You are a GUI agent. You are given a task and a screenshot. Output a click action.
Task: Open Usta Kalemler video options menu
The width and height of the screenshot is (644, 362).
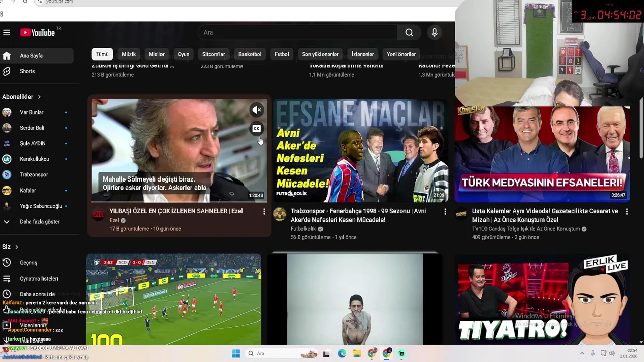pos(626,212)
